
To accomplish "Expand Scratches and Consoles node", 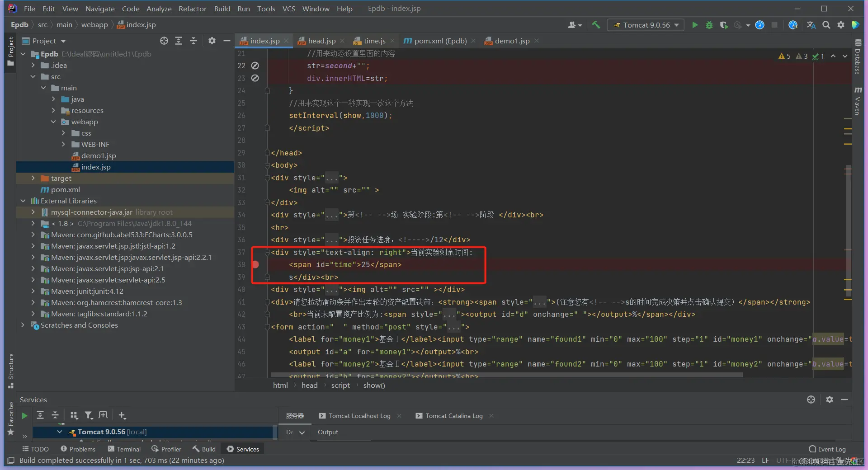I will (23, 325).
